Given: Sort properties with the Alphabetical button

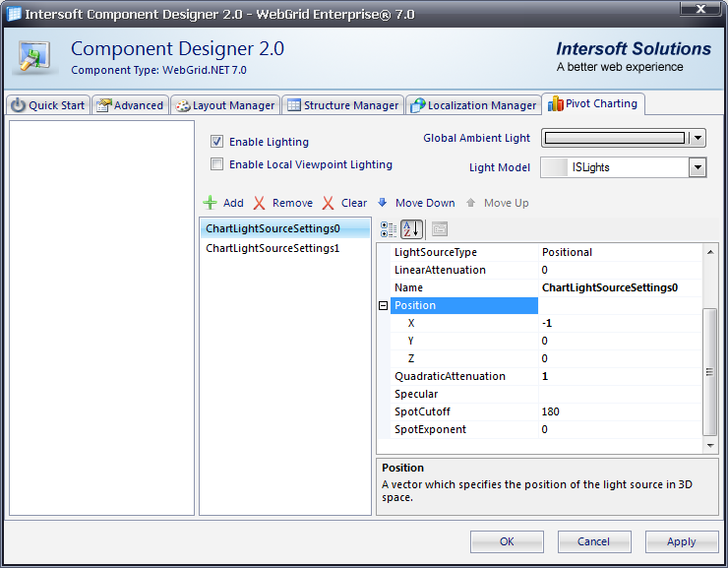Looking at the screenshot, I should [411, 229].
